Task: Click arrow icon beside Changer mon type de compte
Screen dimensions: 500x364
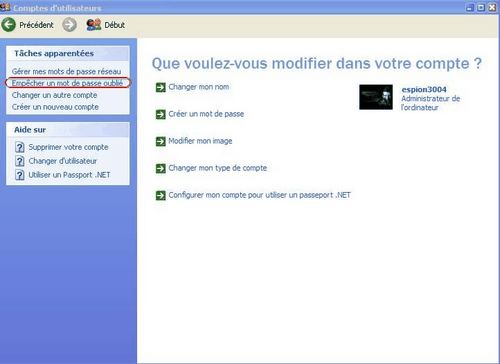Action: 161,168
